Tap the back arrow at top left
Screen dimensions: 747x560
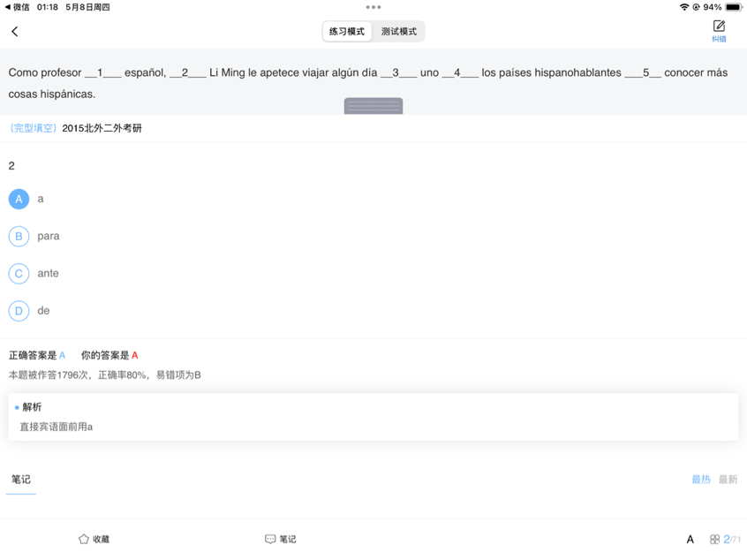[15, 30]
